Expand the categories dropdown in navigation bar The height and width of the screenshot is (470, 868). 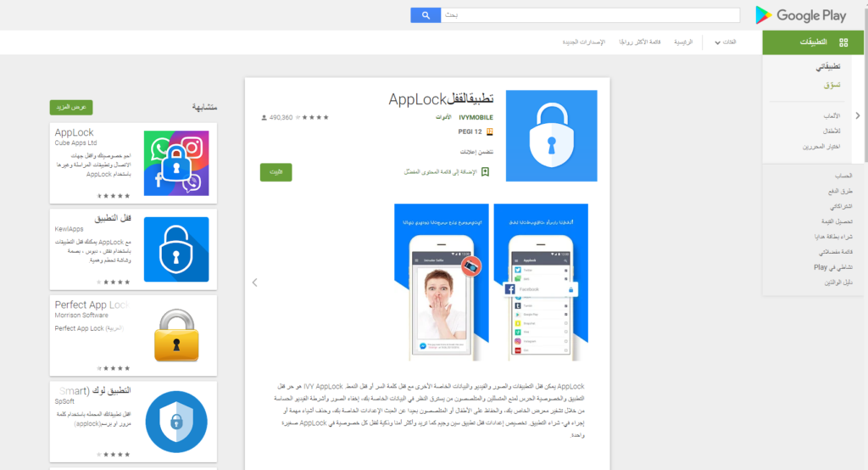[x=726, y=42]
